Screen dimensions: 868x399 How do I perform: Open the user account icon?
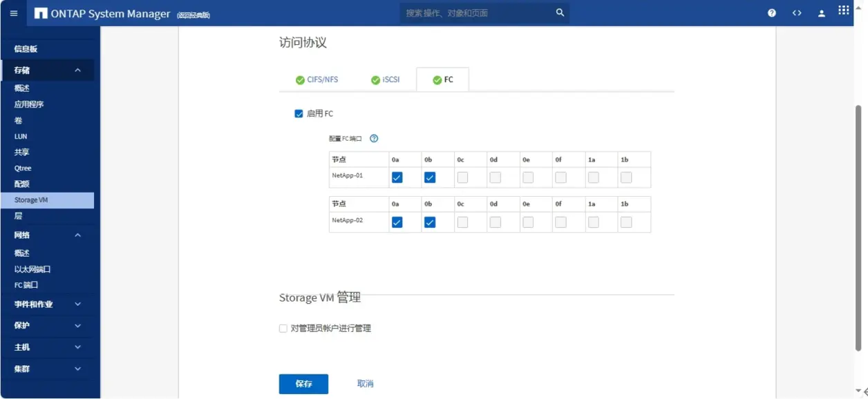822,13
